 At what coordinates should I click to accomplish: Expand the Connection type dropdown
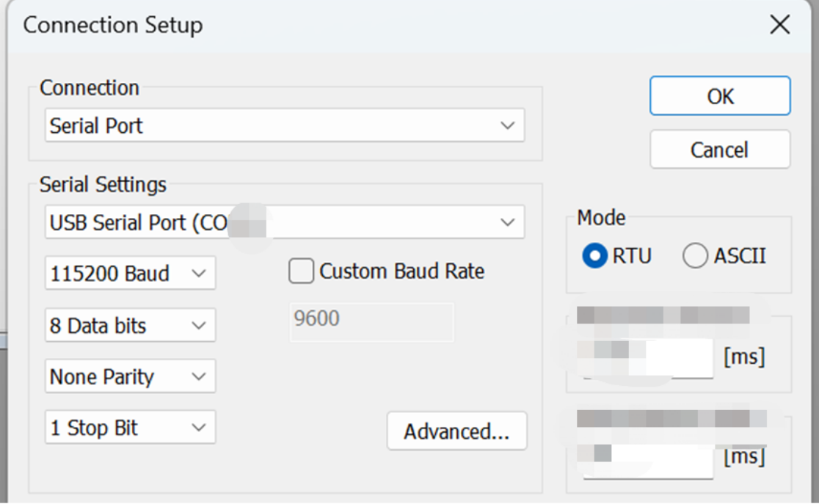pos(285,125)
